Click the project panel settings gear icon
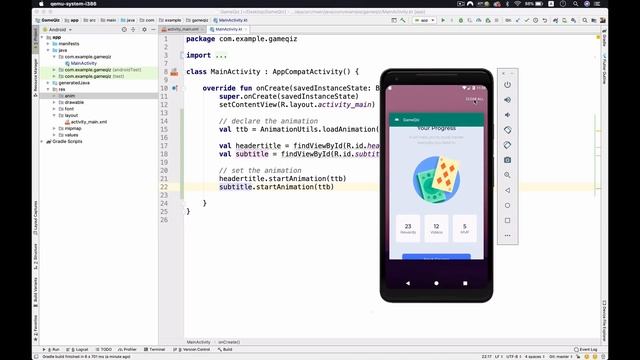Image resolution: width=640 pixels, height=360 pixels. tap(144, 29)
